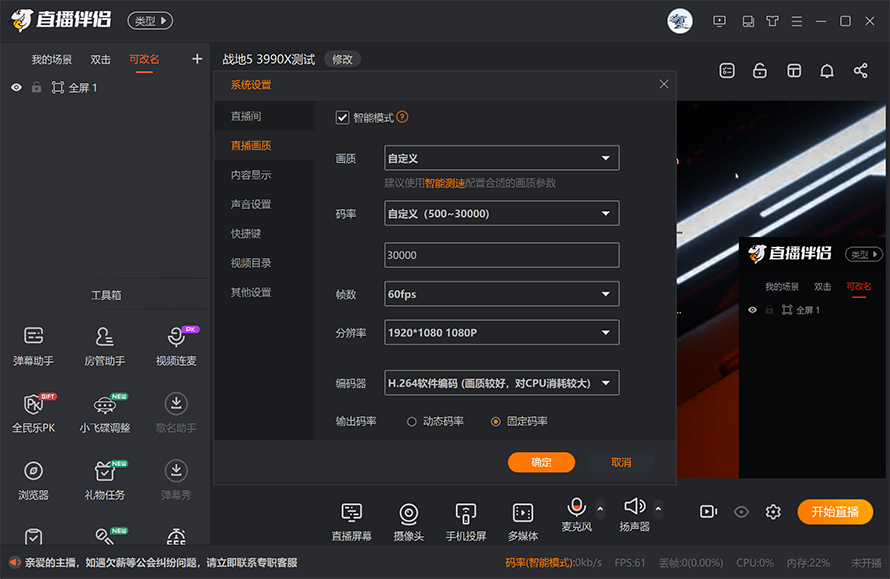This screenshot has width=890, height=579.
Task: Add 多媒体 source
Action: click(x=523, y=522)
